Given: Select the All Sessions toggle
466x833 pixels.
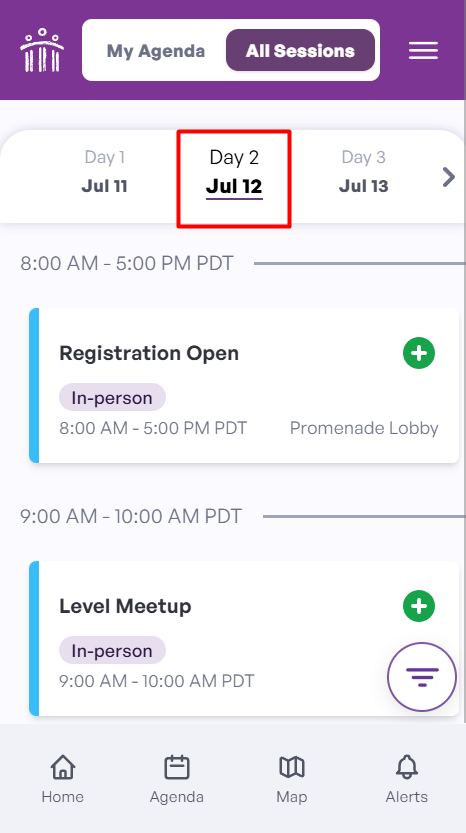Looking at the screenshot, I should pyautogui.click(x=300, y=50).
